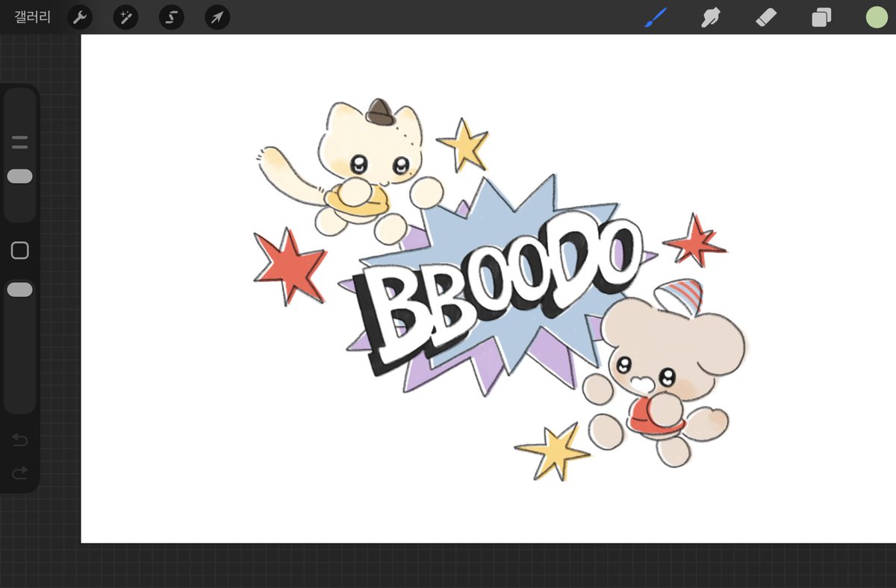
Task: Open the 갤러리 gallery
Action: click(x=33, y=17)
